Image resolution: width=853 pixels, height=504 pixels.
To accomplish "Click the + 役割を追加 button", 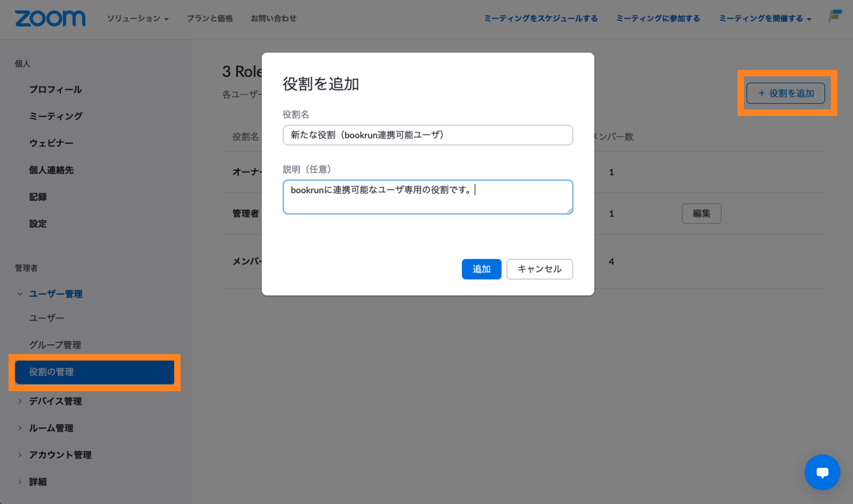I will [785, 93].
